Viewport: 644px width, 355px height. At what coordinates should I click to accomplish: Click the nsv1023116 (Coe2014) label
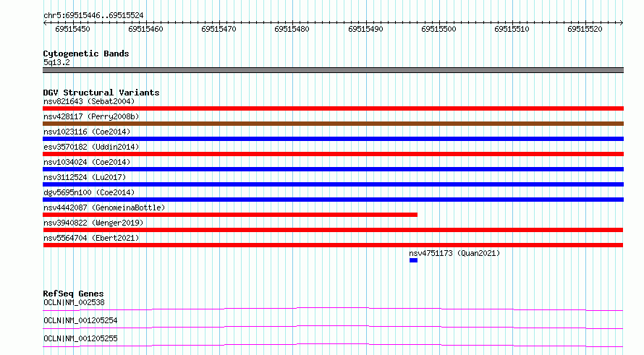[x=87, y=132]
